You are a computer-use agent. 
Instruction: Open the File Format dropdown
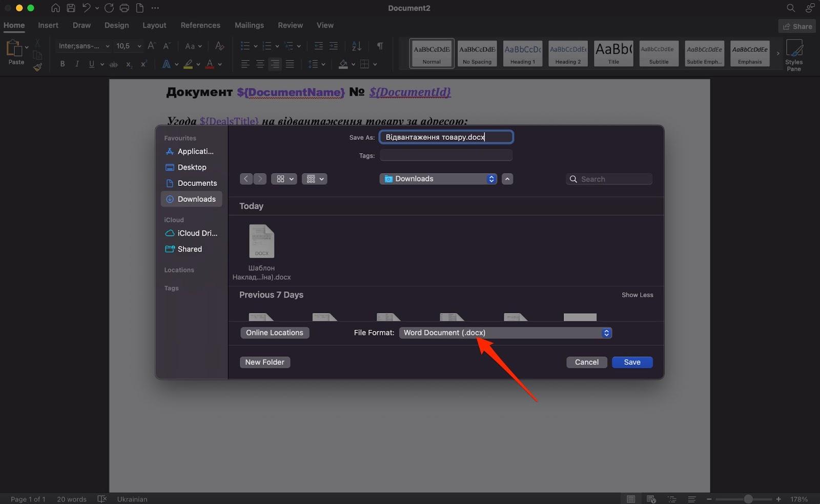tap(505, 333)
